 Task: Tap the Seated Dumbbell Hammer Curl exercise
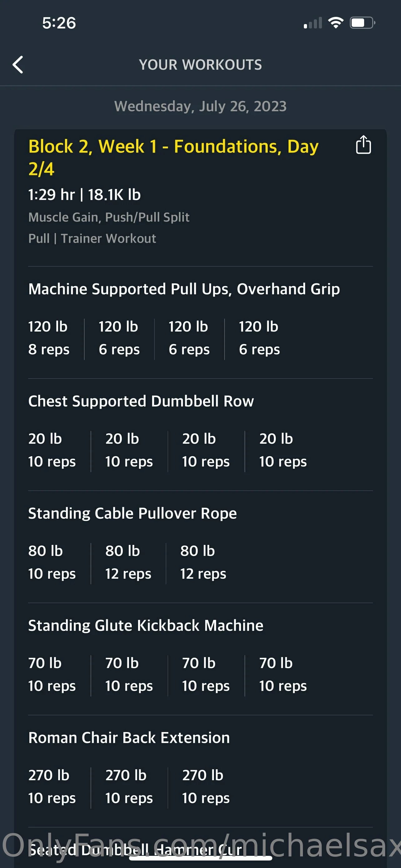click(135, 850)
